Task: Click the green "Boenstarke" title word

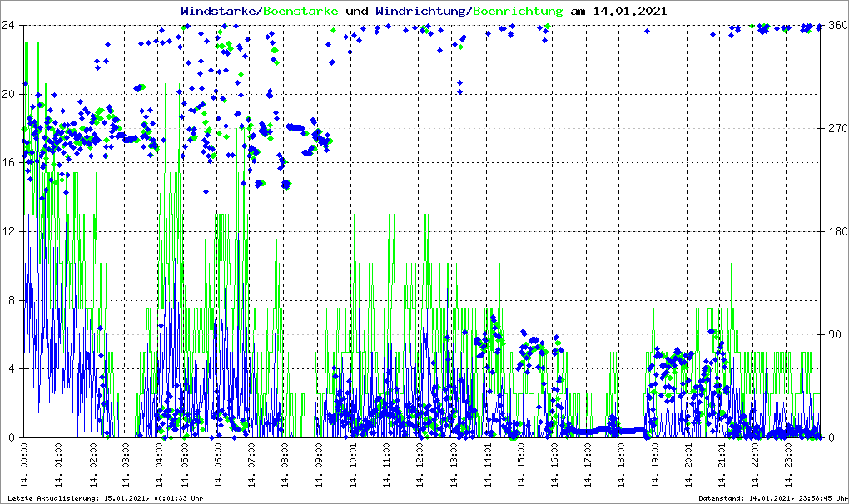Action: [300, 11]
